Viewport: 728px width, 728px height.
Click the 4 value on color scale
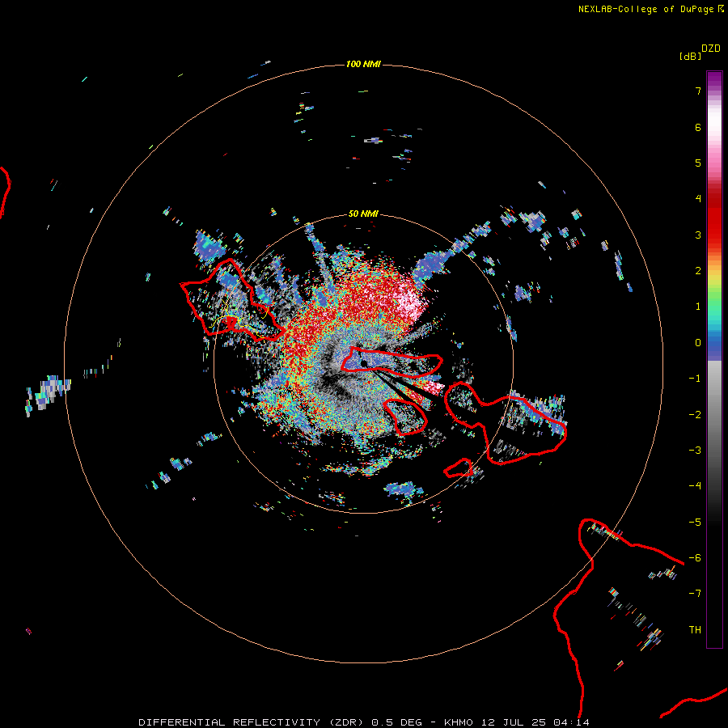point(698,199)
